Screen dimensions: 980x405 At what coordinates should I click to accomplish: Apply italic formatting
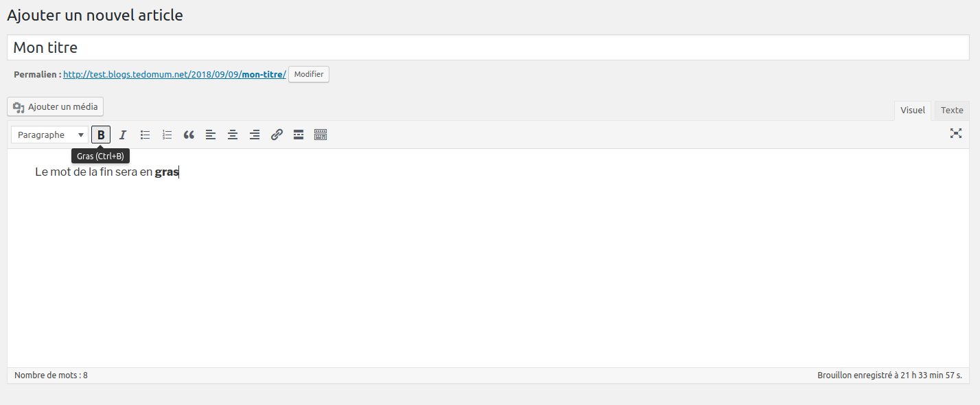(123, 135)
